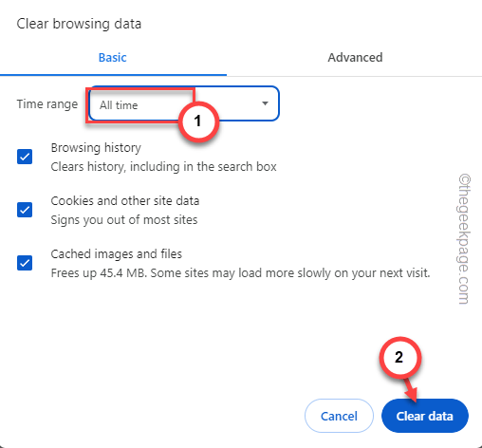Uncheck Cookies and other site data checkbox

pos(25,210)
